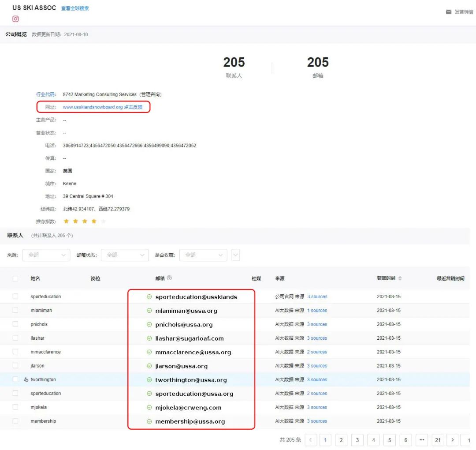Check the box for tworthington row
The image size is (476, 450).
(x=15, y=379)
